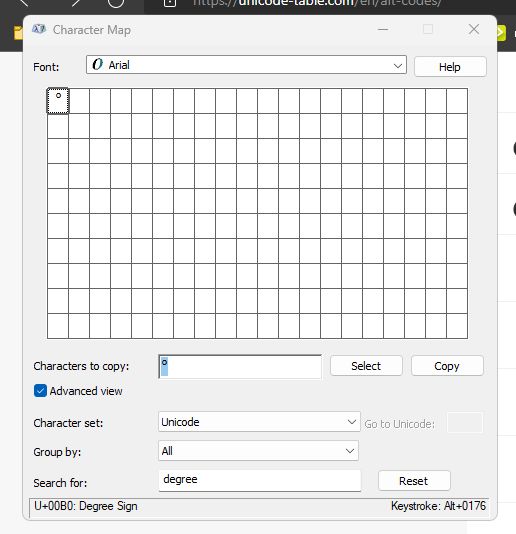516x534 pixels.
Task: Click the italic O font type icon
Action: click(x=97, y=64)
